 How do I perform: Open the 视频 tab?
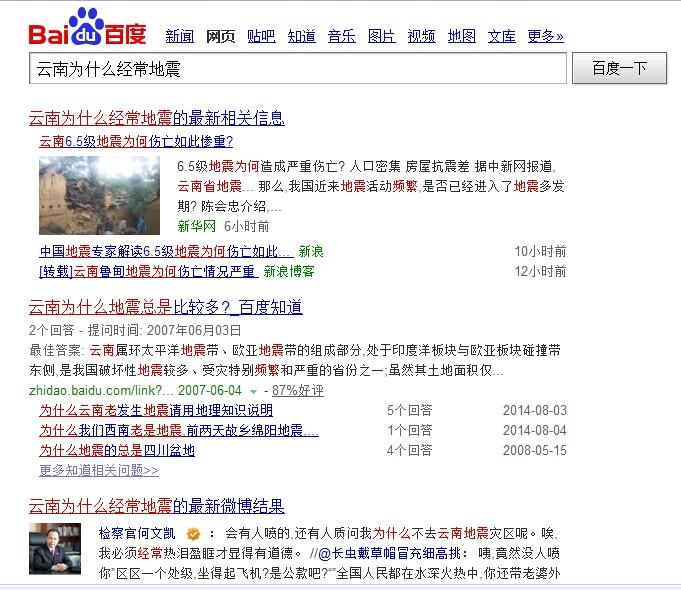tap(421, 36)
